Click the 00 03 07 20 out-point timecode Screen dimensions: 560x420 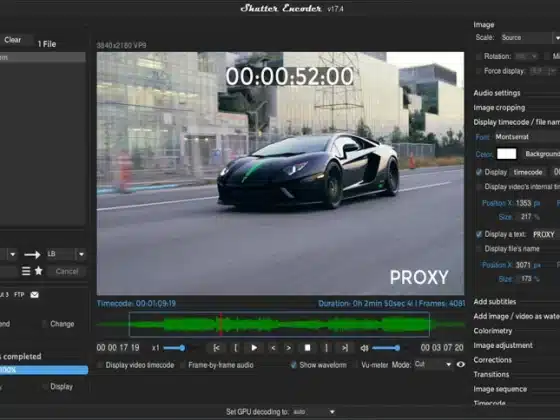tap(442, 348)
